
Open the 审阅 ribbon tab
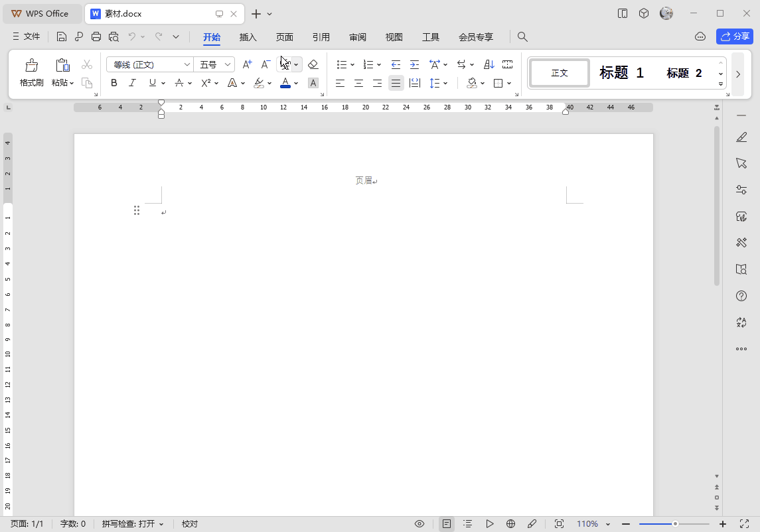tap(357, 37)
